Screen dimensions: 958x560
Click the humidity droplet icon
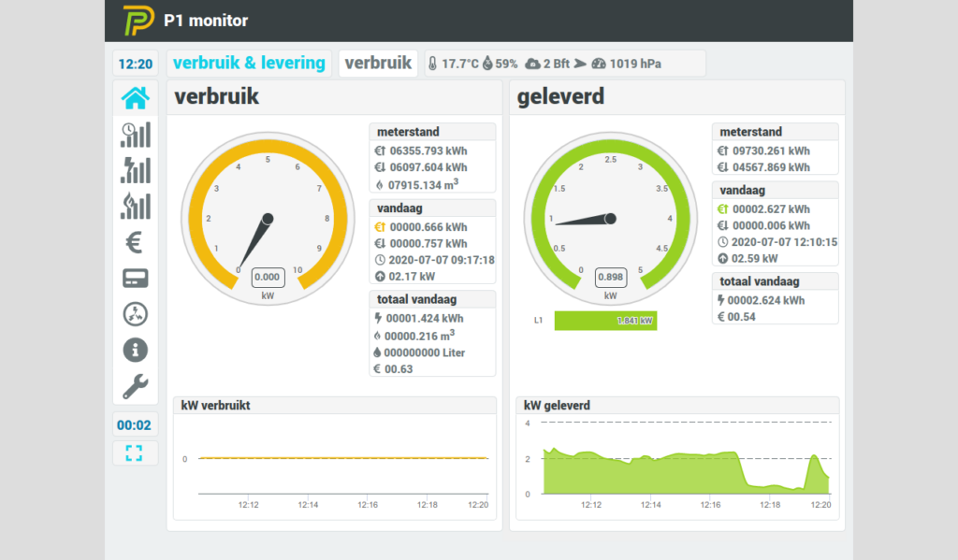click(x=487, y=64)
